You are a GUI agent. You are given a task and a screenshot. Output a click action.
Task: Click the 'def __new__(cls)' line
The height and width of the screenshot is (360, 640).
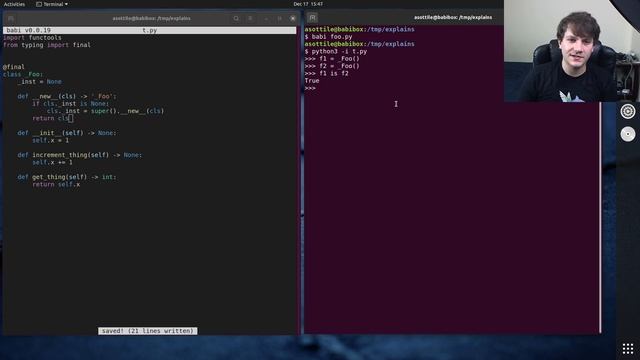67,96
